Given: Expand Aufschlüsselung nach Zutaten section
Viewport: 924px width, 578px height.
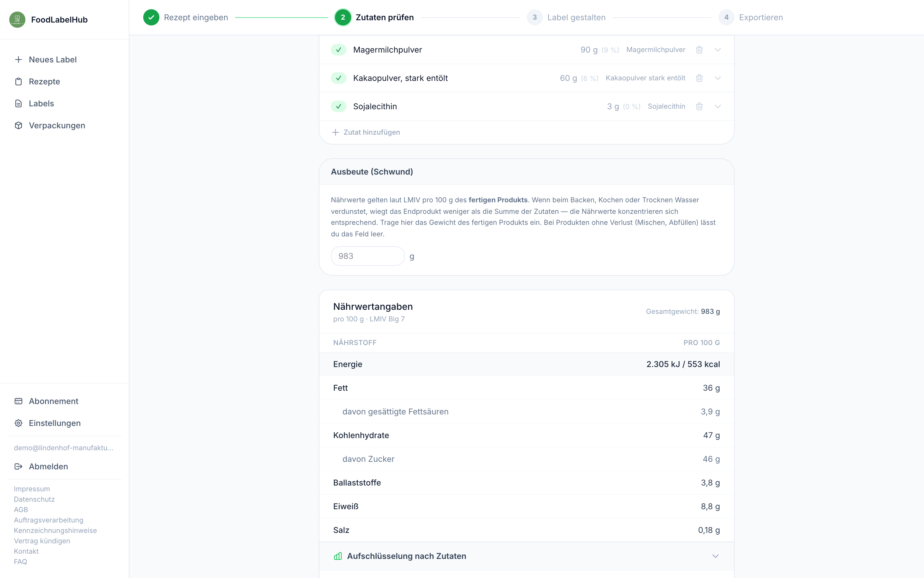Looking at the screenshot, I should 526,556.
